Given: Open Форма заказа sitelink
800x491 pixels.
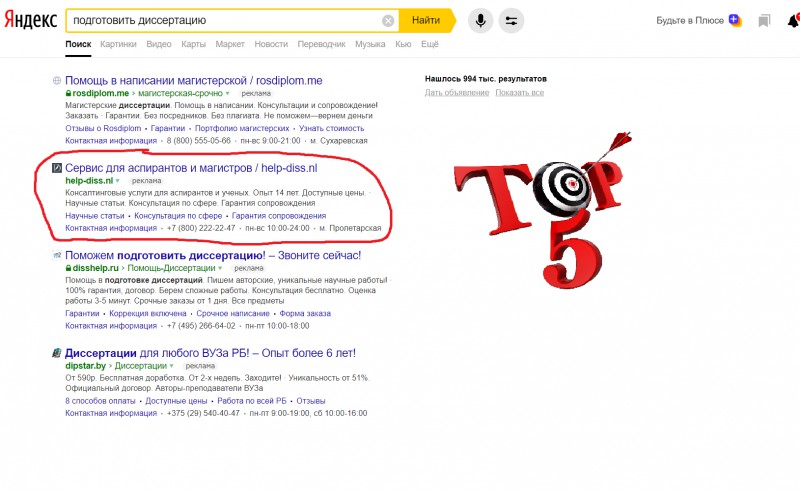Looking at the screenshot, I should (305, 313).
